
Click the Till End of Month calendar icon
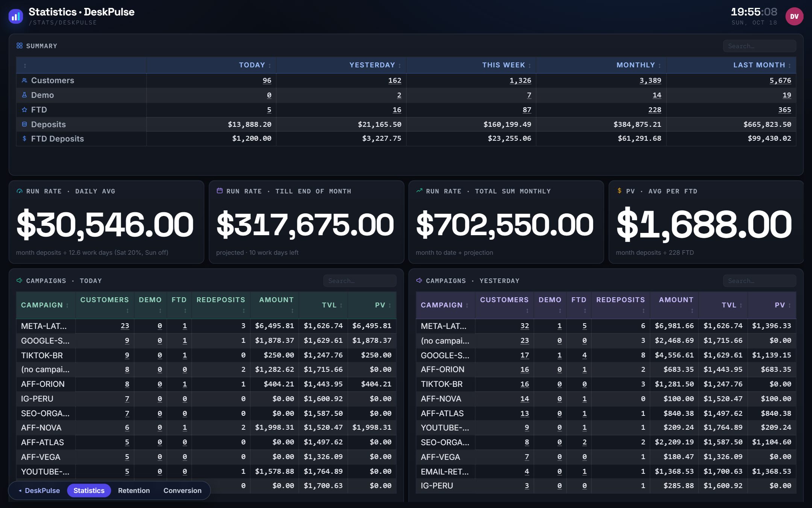[220, 191]
